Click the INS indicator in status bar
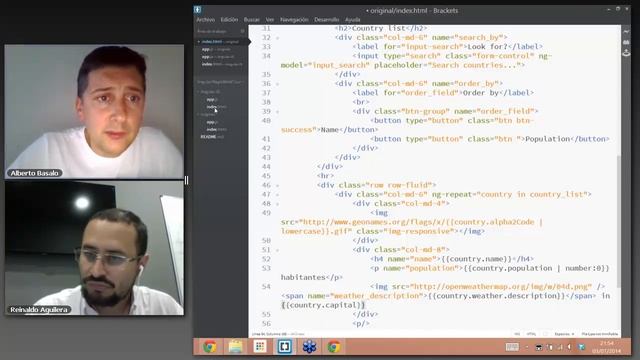Screen dimensions: 640x360 [x=517, y=334]
